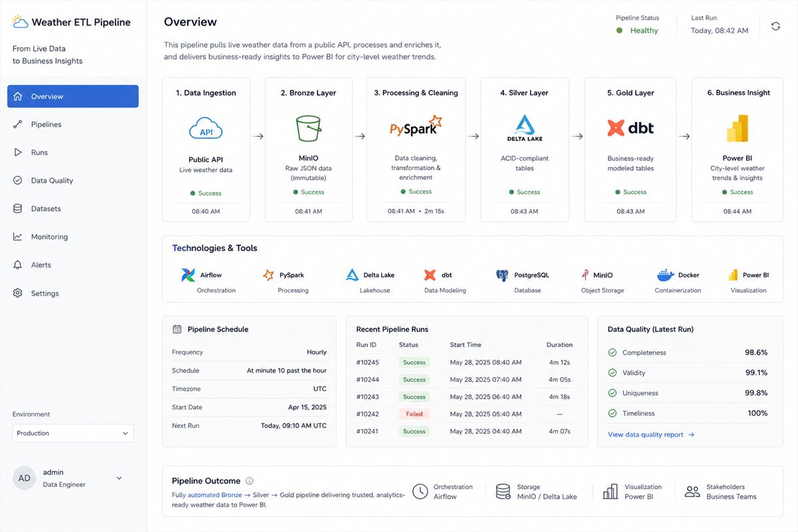Click the Timeliness check circle icon
Viewport: 798px width, 532px height.
pyautogui.click(x=612, y=413)
